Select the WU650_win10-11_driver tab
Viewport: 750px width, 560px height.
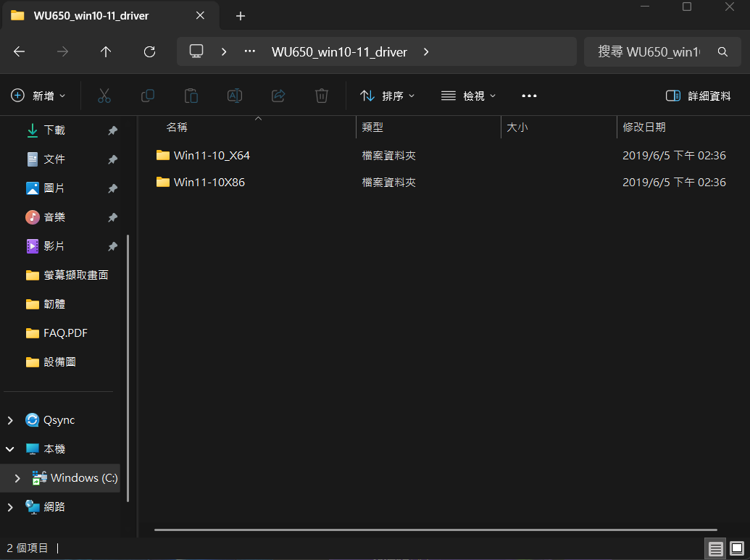click(x=91, y=16)
